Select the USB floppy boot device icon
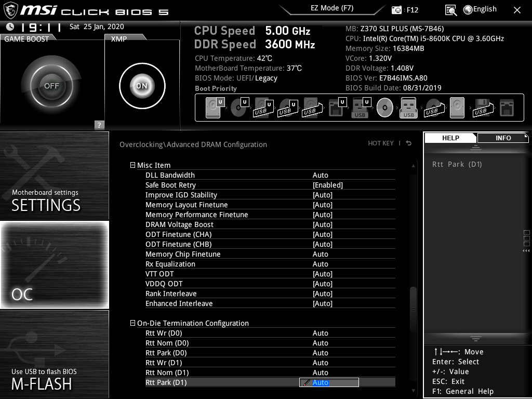This screenshot has height=399, width=532. click(482, 108)
